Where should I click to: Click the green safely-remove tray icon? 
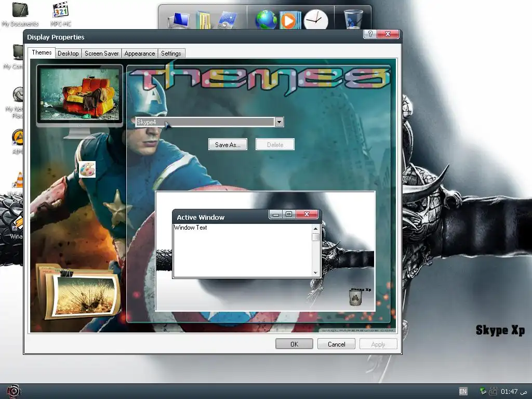(483, 391)
